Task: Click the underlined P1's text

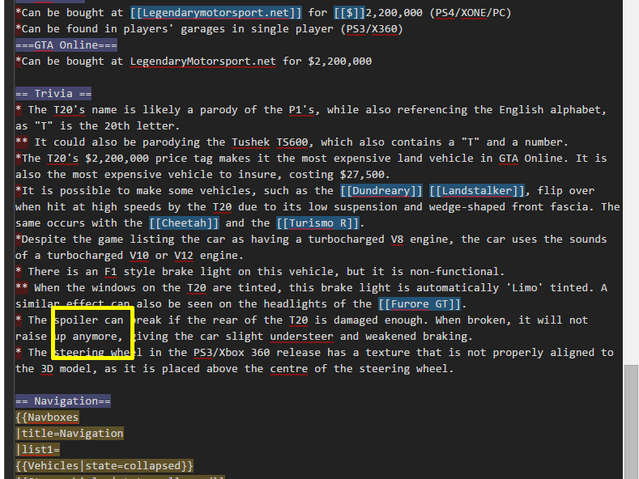Action: (302, 110)
